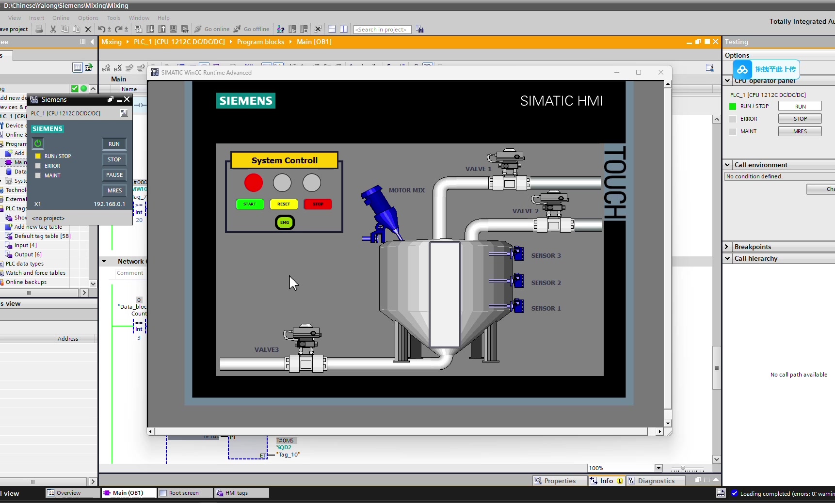Click STOP in the CPU operator panel

800,119
